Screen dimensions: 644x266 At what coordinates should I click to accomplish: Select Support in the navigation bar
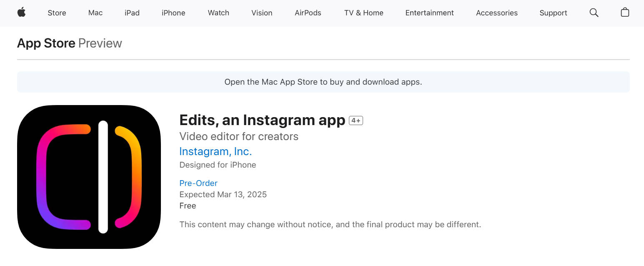coord(553,13)
